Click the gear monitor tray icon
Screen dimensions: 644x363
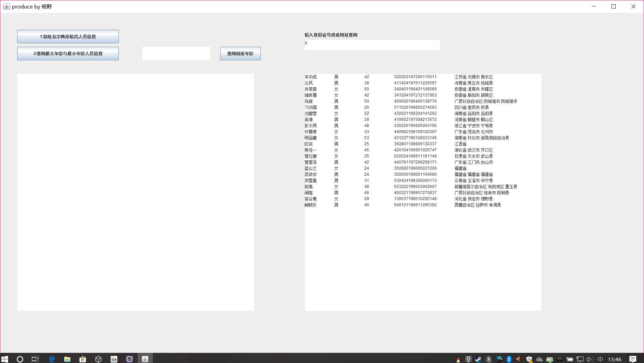[468, 359]
